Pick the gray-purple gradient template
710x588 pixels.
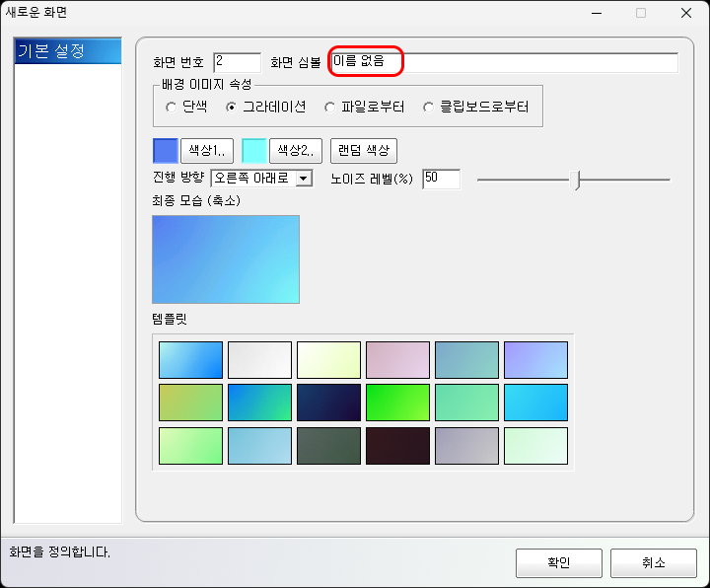[x=466, y=445]
